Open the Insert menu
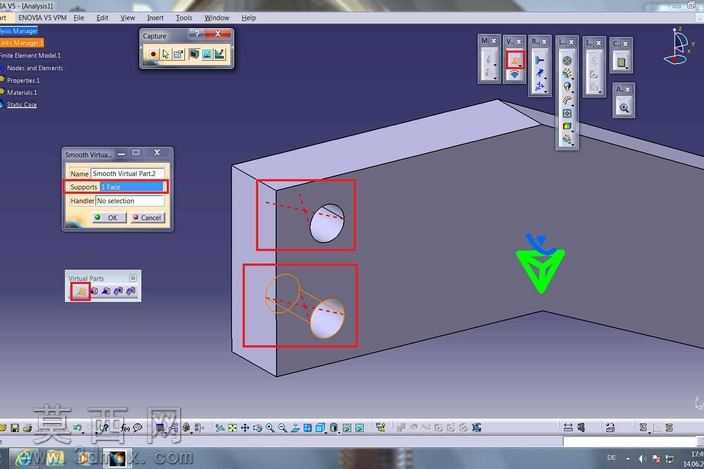The width and height of the screenshot is (704, 469). 155,18
